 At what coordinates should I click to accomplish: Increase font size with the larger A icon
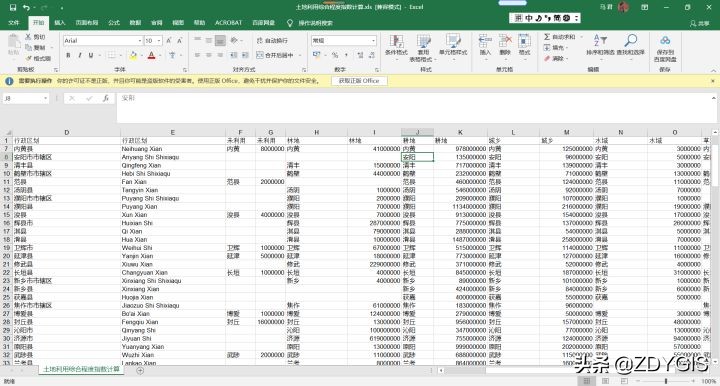click(169, 41)
